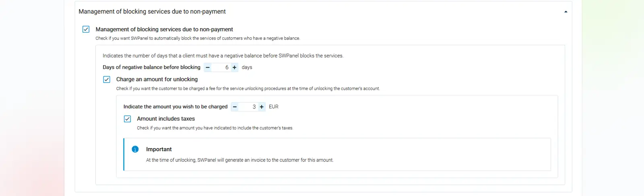Disable the 'Amount includes taxes' checkbox
The height and width of the screenshot is (196, 644).
[x=127, y=119]
